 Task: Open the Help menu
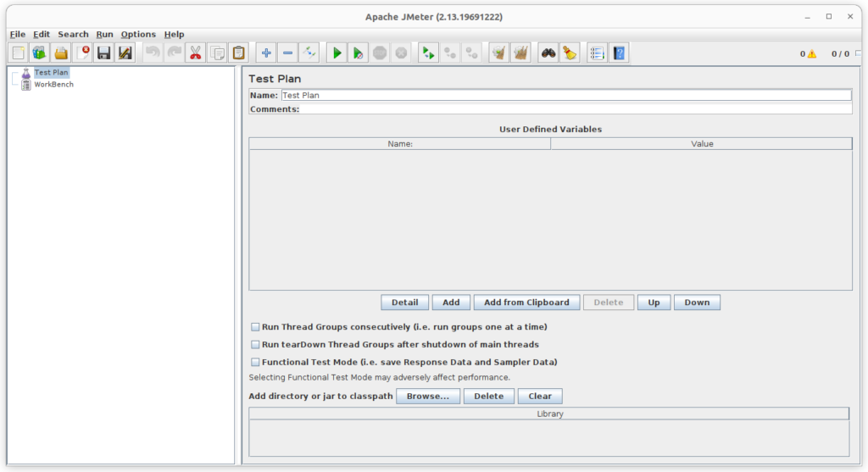(174, 34)
